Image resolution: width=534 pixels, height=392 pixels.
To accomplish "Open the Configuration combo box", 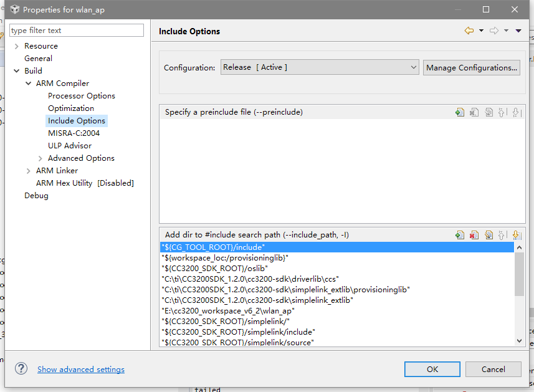I will coord(320,67).
